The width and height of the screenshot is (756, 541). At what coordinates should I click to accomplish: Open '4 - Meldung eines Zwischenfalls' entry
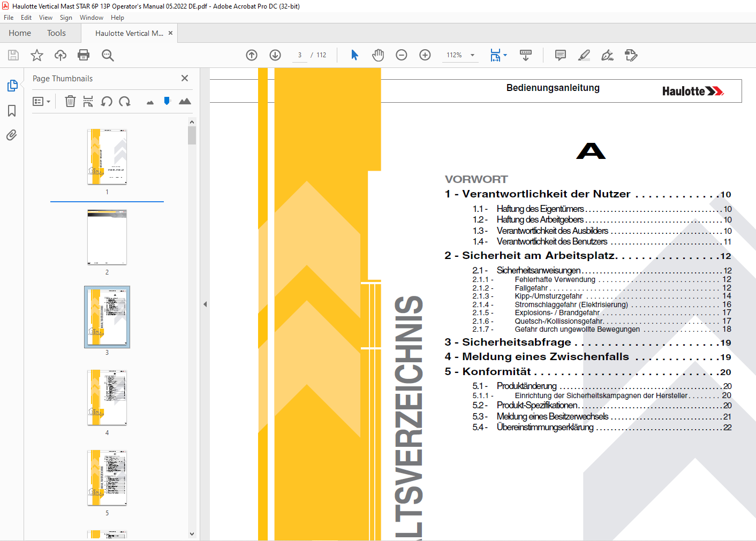588,357
